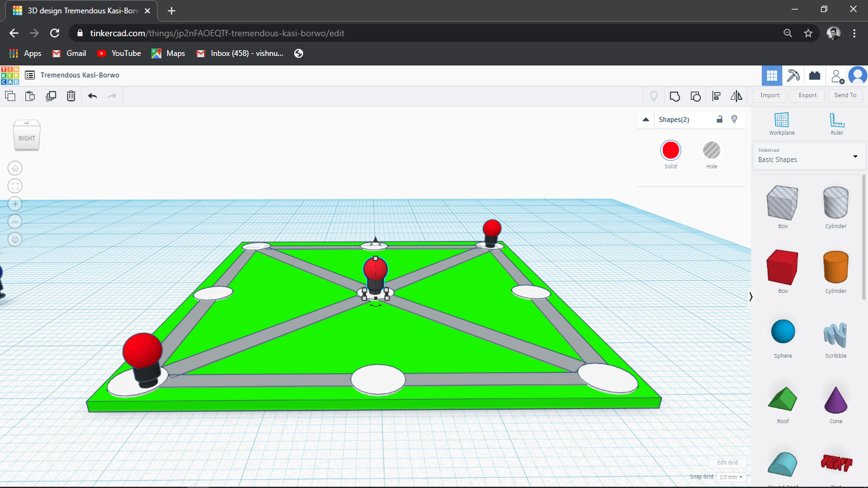Click the tinkercad.com address bar
This screenshot has width=868, height=488.
point(426,33)
